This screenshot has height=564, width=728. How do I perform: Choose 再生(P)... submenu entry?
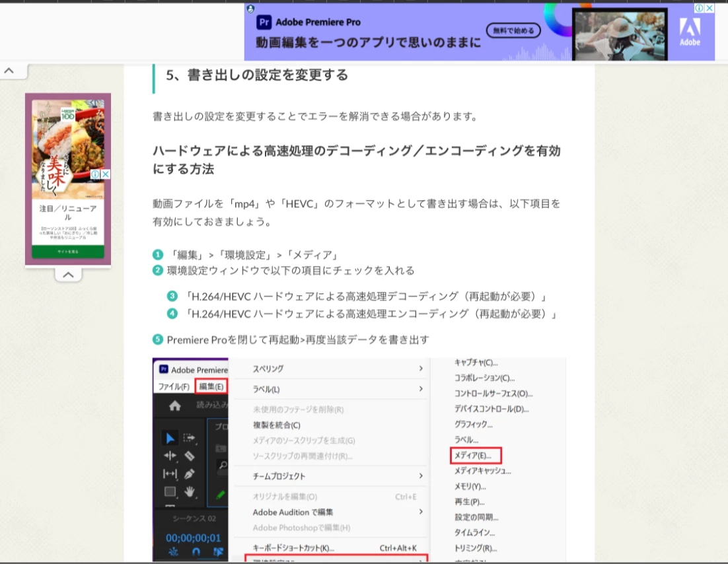[470, 502]
